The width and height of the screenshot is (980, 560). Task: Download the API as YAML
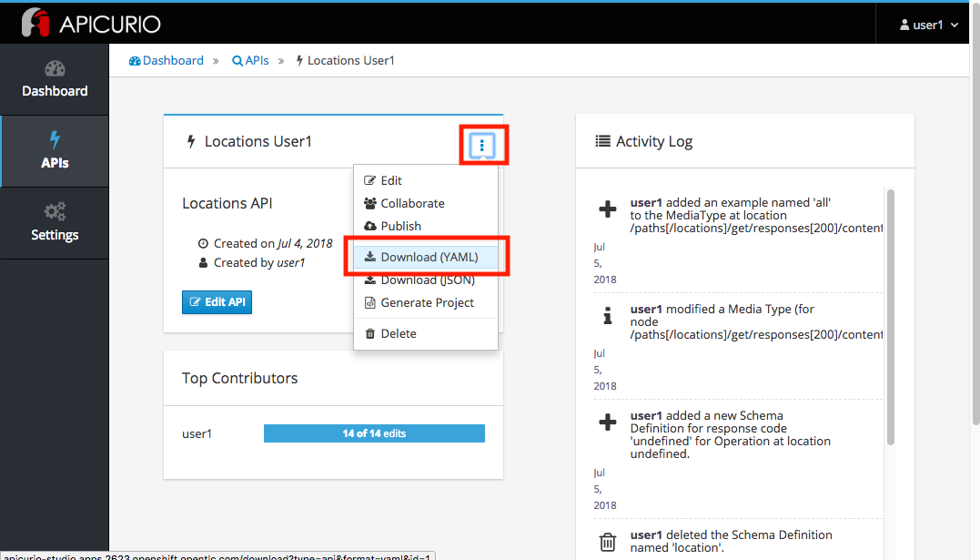428,257
